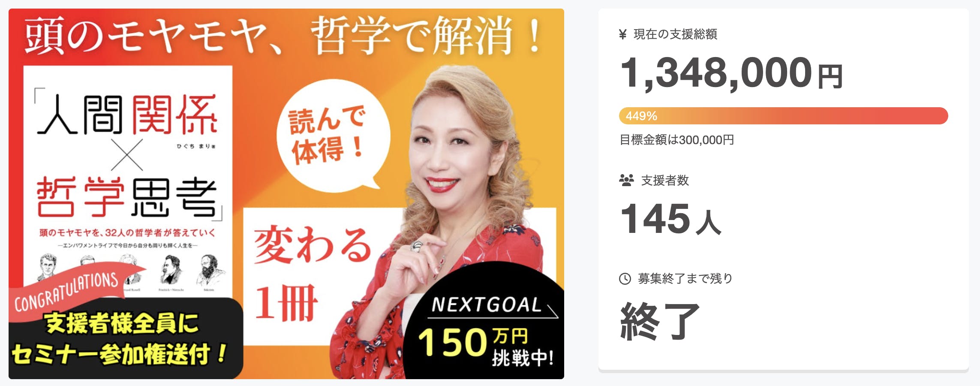This screenshot has height=386, width=980.
Task: Click the 現在の支援総額 label
Action: coord(675,34)
